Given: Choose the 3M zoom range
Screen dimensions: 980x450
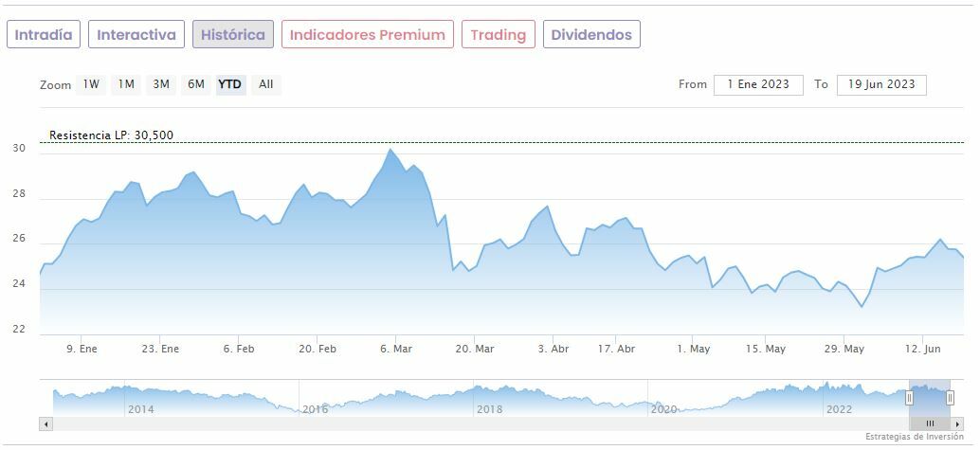Looking at the screenshot, I should click(x=161, y=84).
